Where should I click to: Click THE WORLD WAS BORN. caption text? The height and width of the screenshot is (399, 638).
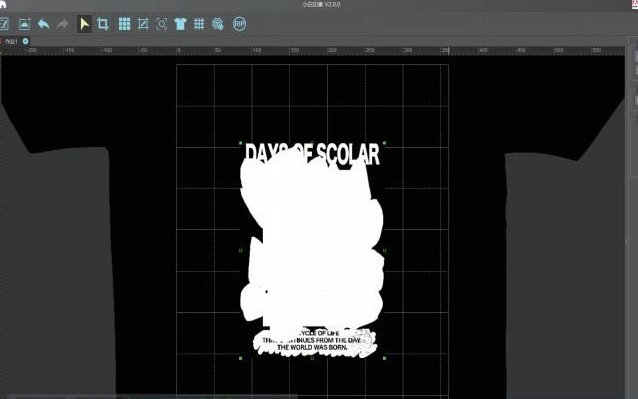(x=312, y=348)
